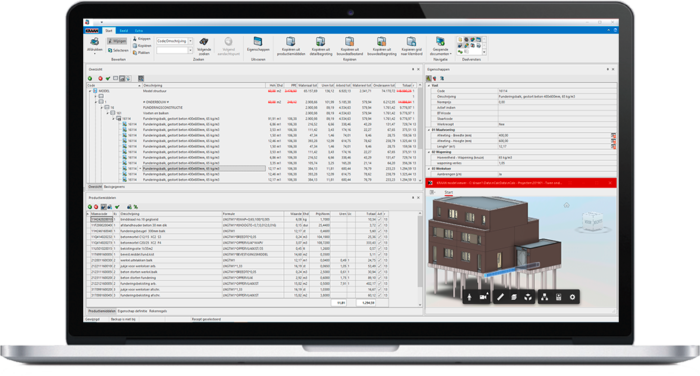Click the home view icon in 3D viewer
This screenshot has height=376, width=700.
(567, 205)
